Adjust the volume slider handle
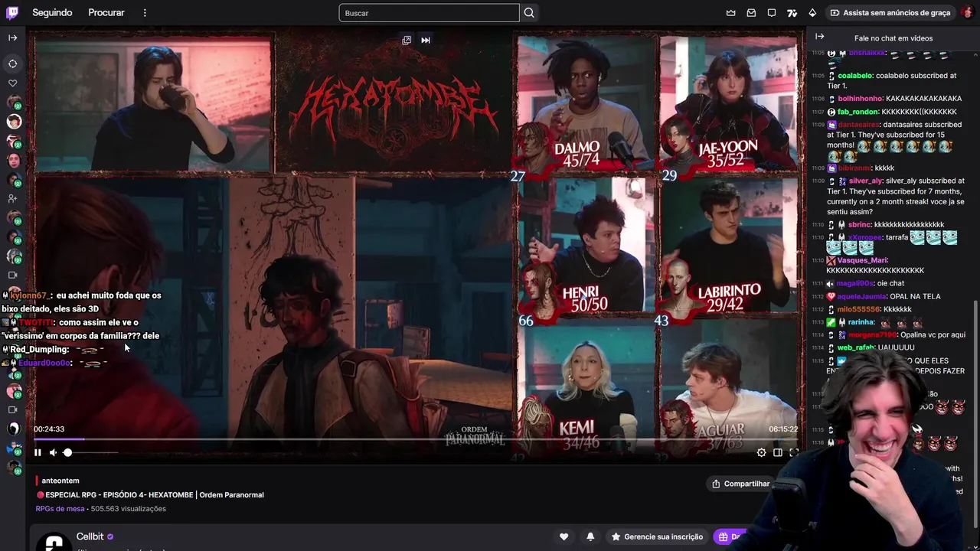 click(x=67, y=452)
